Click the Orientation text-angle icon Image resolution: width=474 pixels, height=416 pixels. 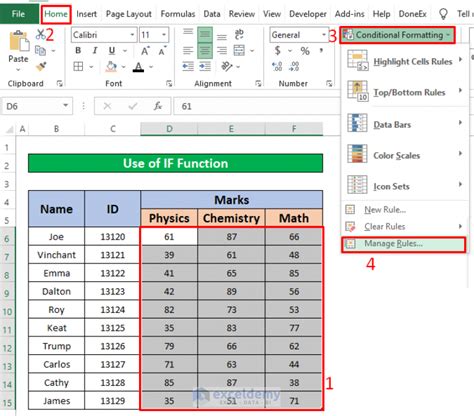227,67
